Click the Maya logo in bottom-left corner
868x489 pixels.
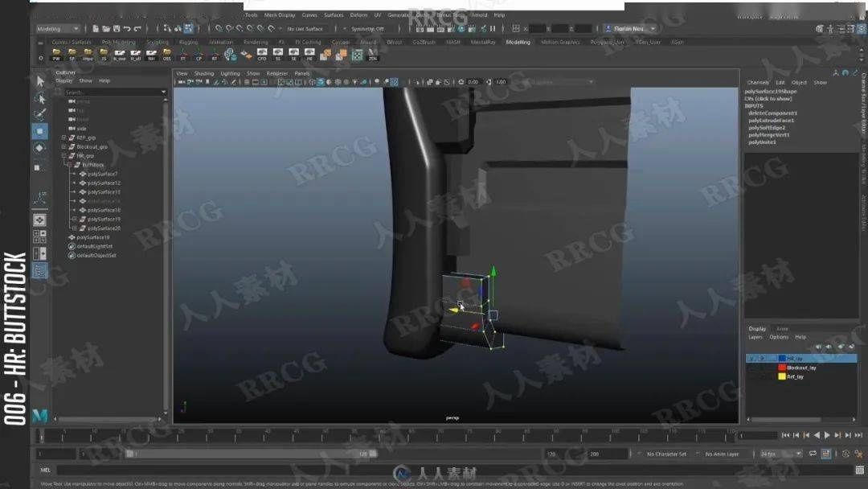40,415
